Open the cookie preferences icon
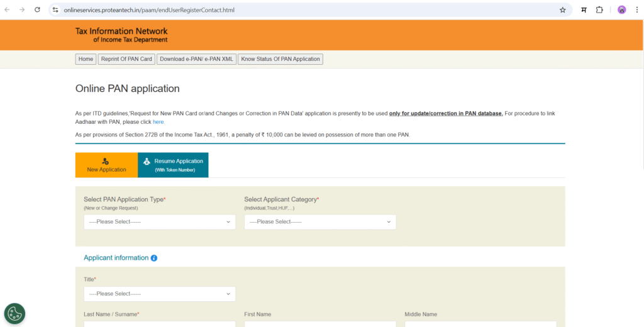Viewport: 644px width, 327px height. pos(14,313)
